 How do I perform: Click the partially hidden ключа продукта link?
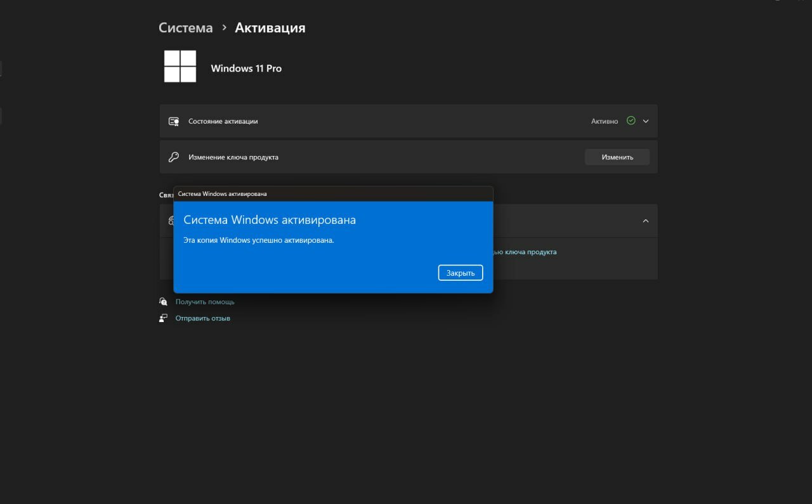coord(525,252)
